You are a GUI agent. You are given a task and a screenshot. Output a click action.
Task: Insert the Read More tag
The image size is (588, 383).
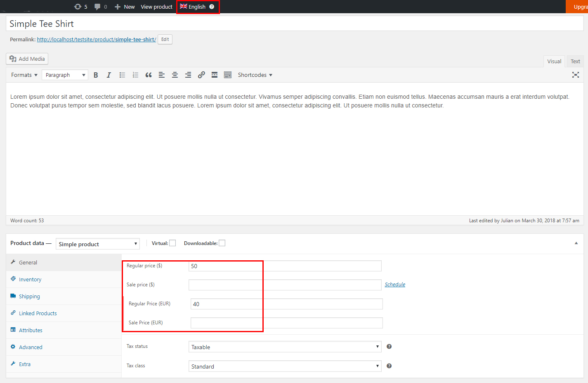215,75
